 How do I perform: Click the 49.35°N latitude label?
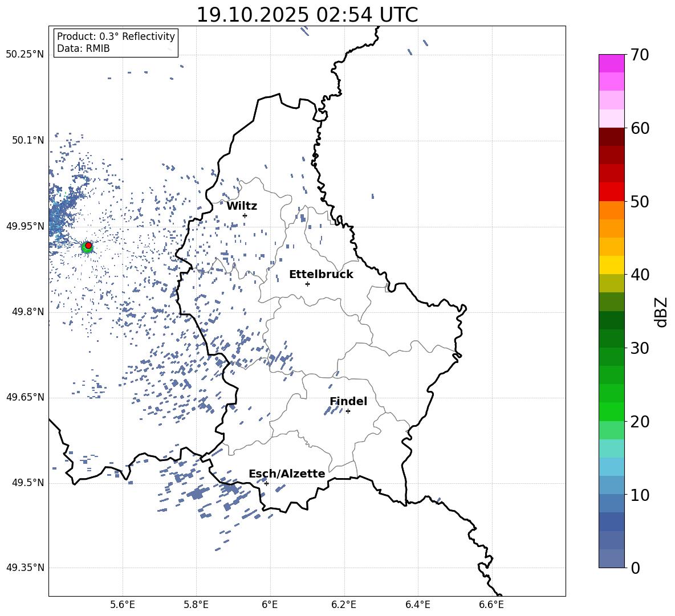click(25, 568)
